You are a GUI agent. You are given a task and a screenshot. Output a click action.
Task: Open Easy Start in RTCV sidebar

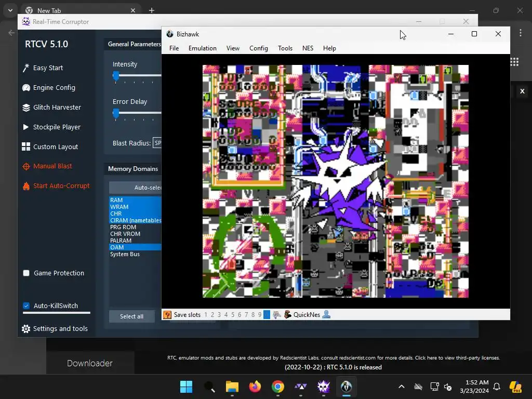pos(43,68)
